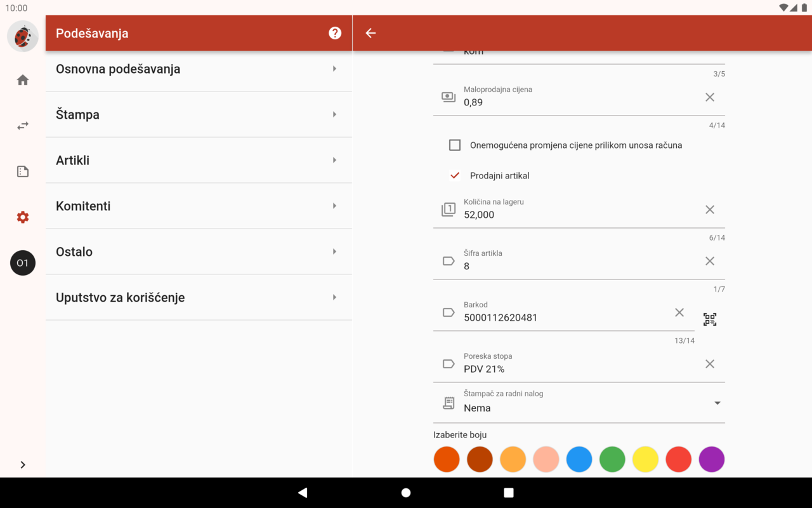Pick the green color swatch
The width and height of the screenshot is (812, 508).
tap(612, 459)
